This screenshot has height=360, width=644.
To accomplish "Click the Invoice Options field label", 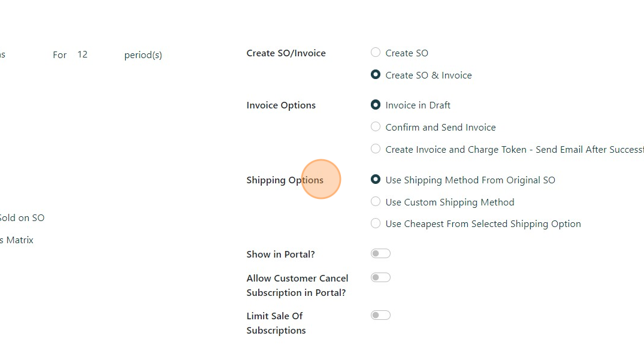I will (x=281, y=105).
